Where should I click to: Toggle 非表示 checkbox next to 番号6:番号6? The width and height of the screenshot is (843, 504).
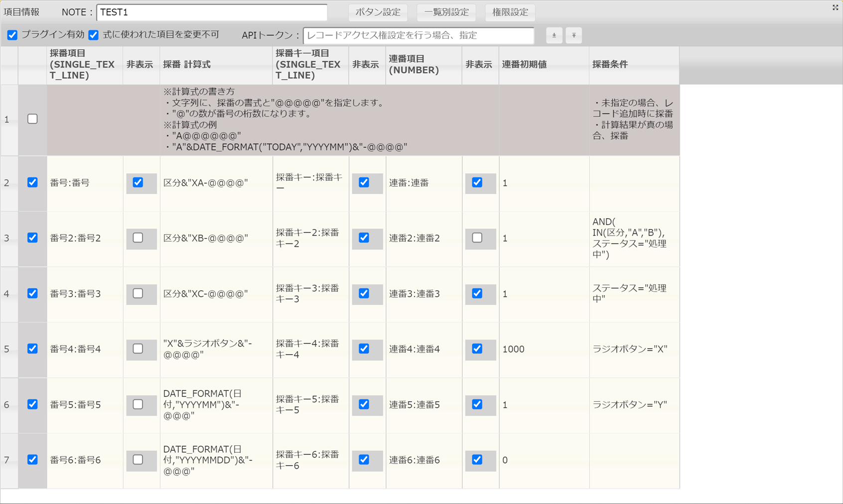138,460
